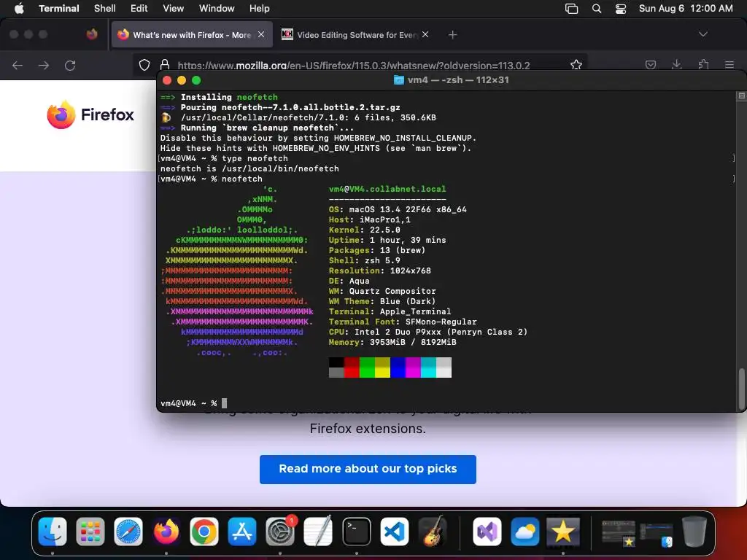Open the Firefox extensions icon

(703, 65)
